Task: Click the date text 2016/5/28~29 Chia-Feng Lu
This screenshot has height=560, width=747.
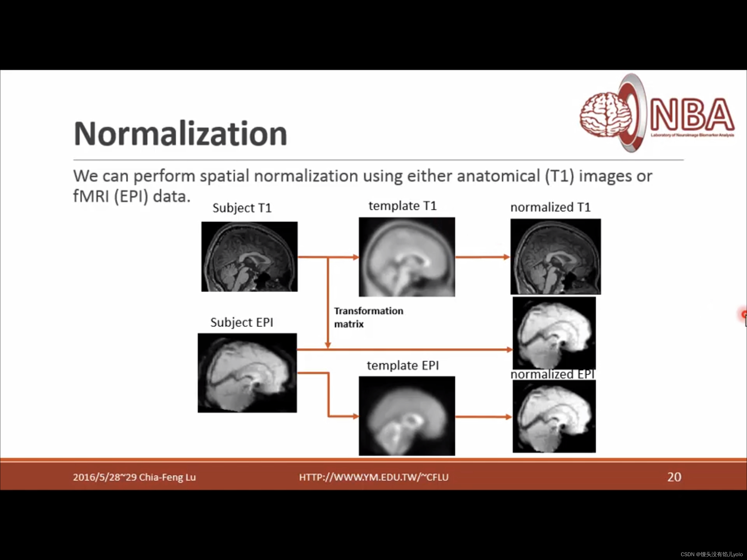Action: pos(134,477)
